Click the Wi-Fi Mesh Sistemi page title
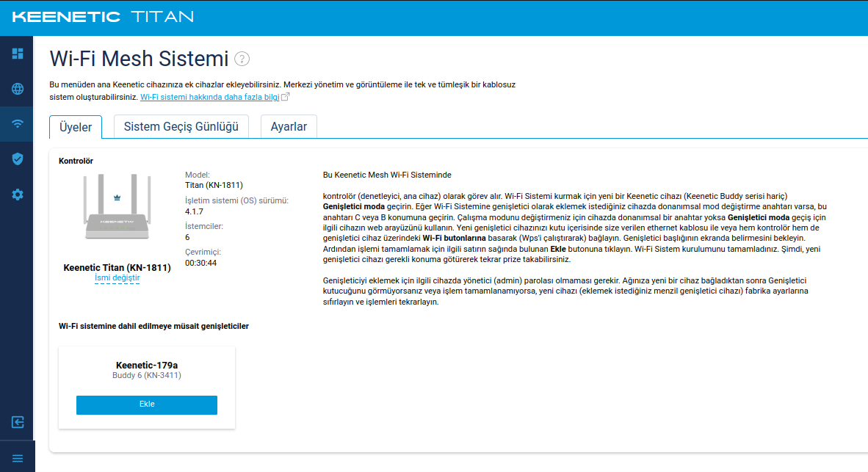This screenshot has height=472, width=868. [139, 59]
